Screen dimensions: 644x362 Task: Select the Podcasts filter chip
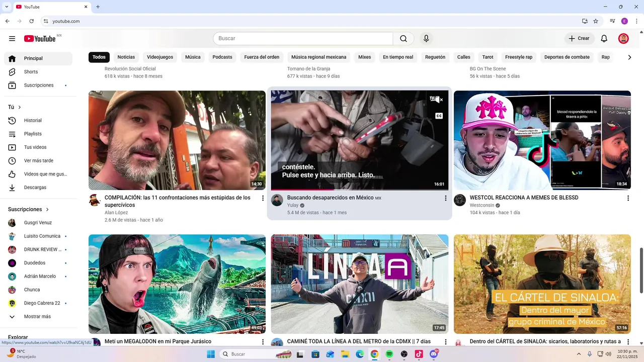pos(222,57)
